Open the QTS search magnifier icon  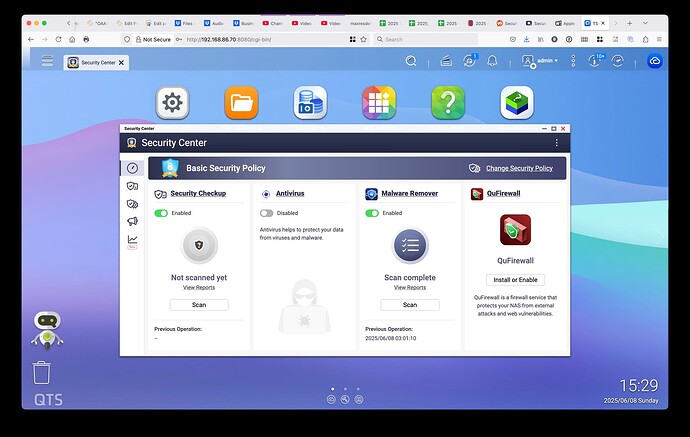coord(411,61)
